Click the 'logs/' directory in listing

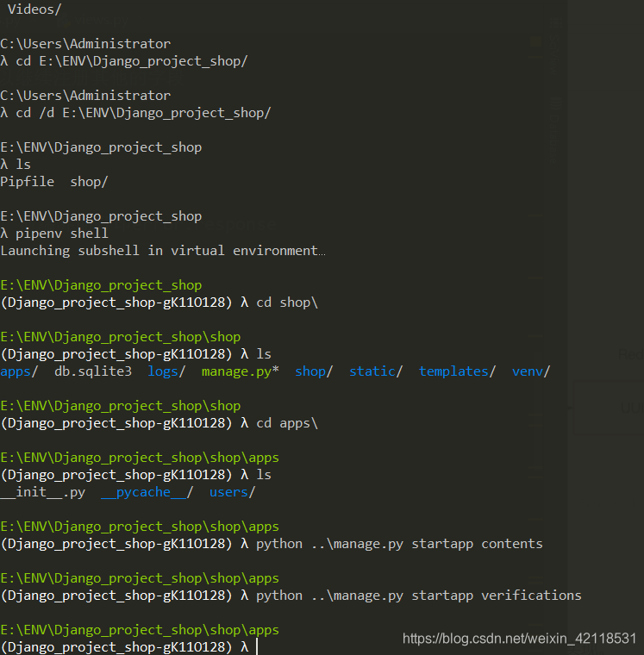pyautogui.click(x=166, y=371)
